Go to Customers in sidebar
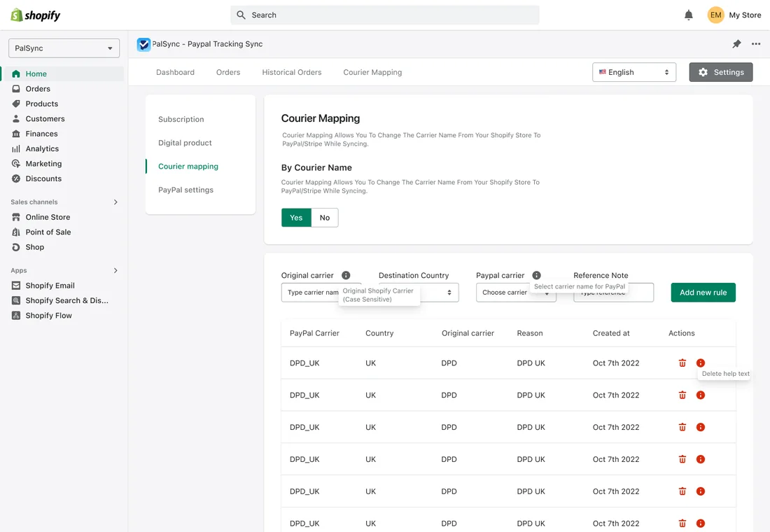 [45, 119]
